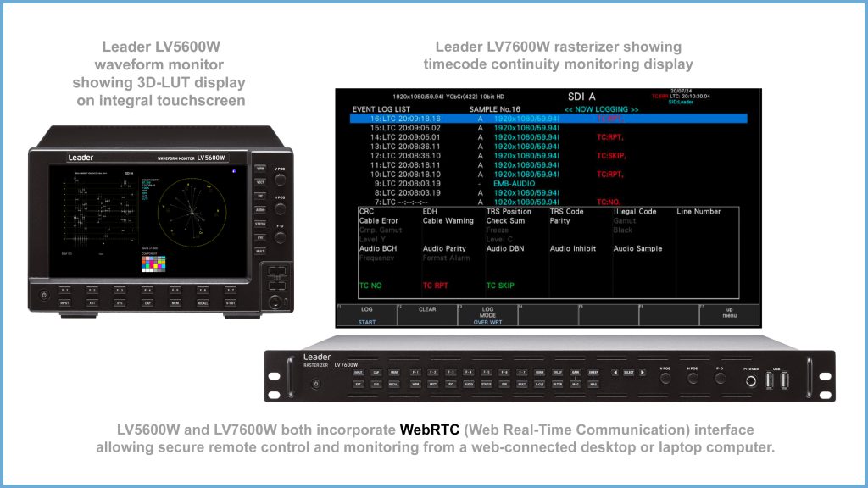Click the red TC:NO, error flag
This screenshot has width=868, height=488.
(609, 202)
